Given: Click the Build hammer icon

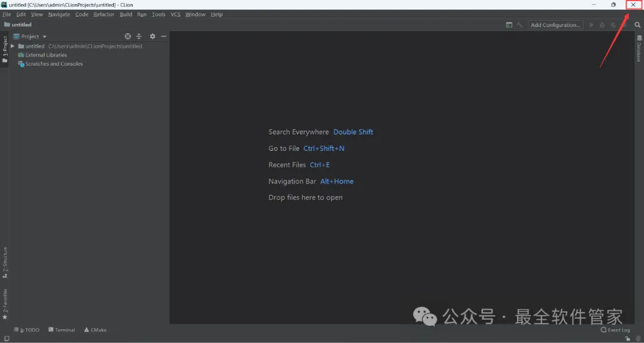Looking at the screenshot, I should [x=519, y=25].
